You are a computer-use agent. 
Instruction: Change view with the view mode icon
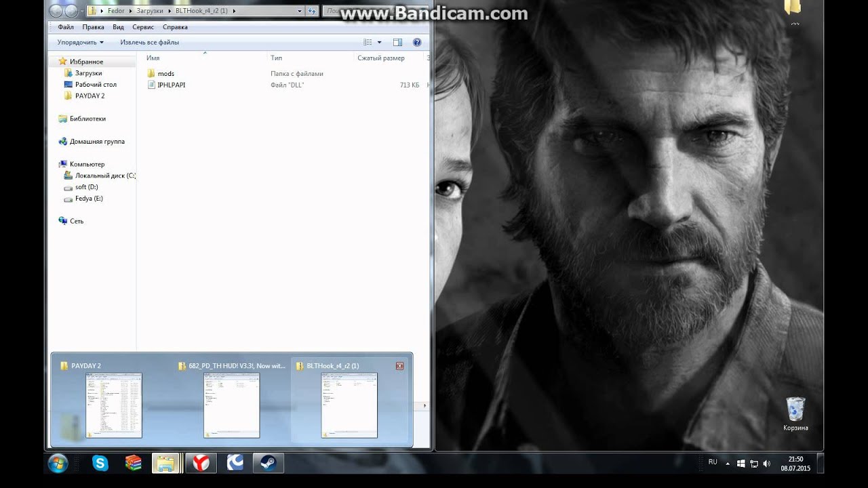pos(368,42)
